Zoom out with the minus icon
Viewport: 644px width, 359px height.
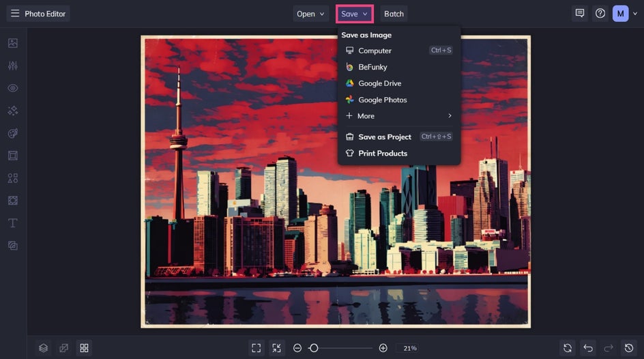point(297,348)
